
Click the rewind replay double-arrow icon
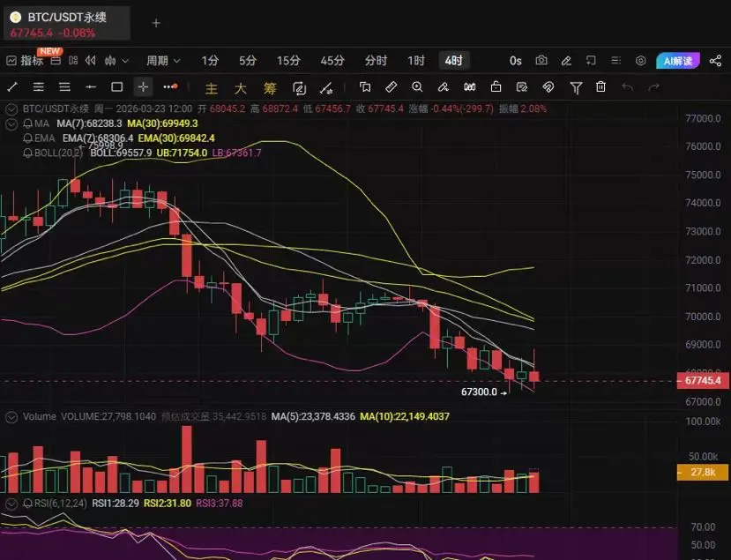click(x=91, y=61)
